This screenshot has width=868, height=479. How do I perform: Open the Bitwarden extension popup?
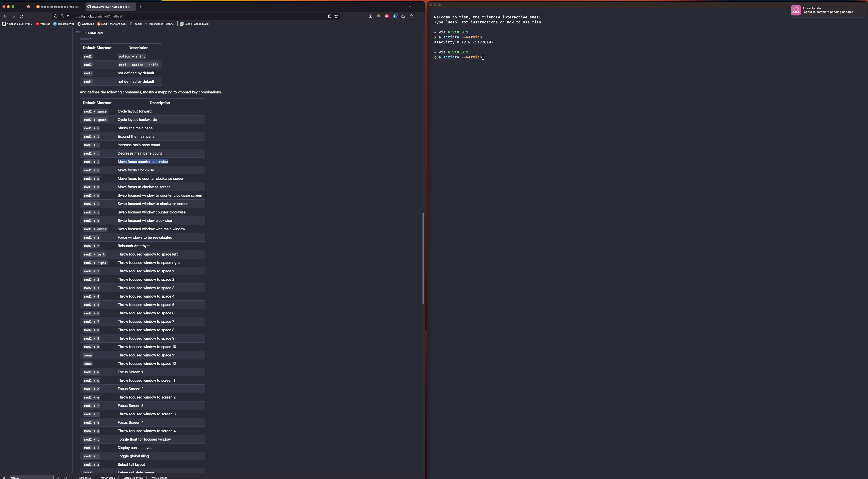coord(395,16)
